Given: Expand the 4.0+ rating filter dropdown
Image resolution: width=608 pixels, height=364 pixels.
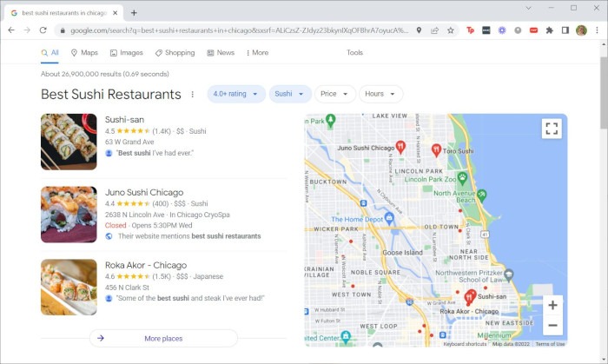Looking at the screenshot, I should (x=236, y=94).
